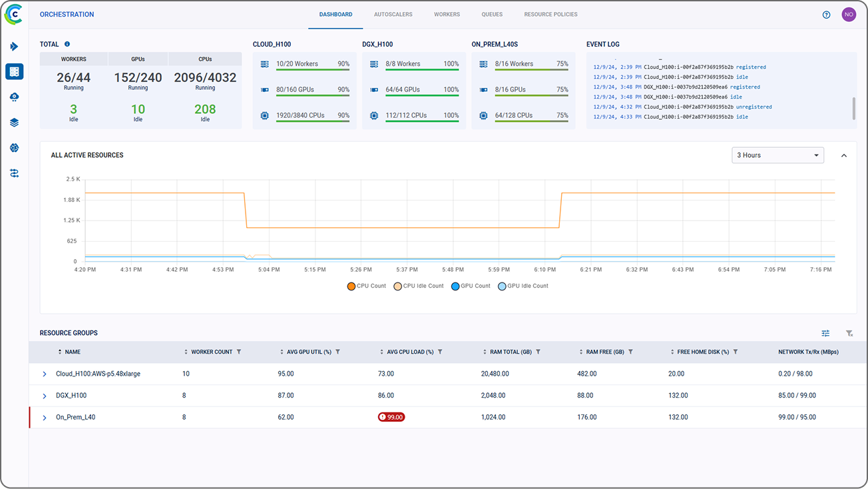This screenshot has height=489, width=868.
Task: Select the pipeline icon at sidebar bottom
Action: 14,173
